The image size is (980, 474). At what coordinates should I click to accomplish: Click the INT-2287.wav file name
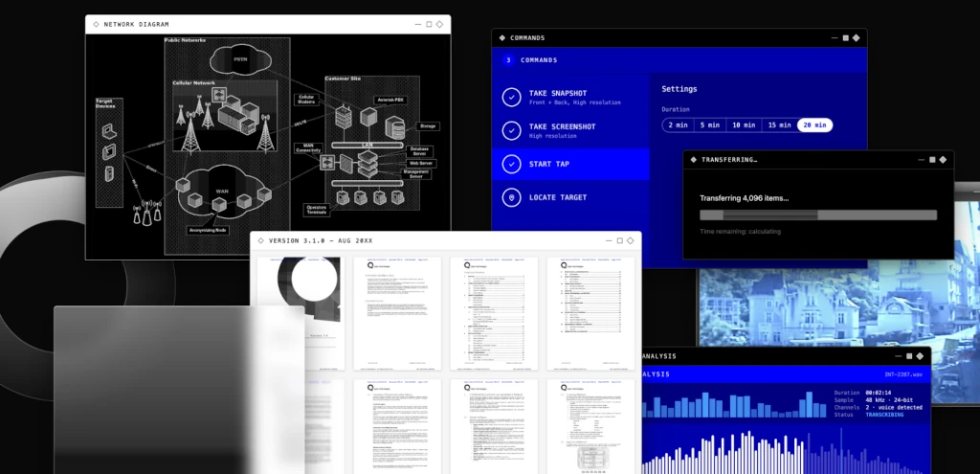903,374
